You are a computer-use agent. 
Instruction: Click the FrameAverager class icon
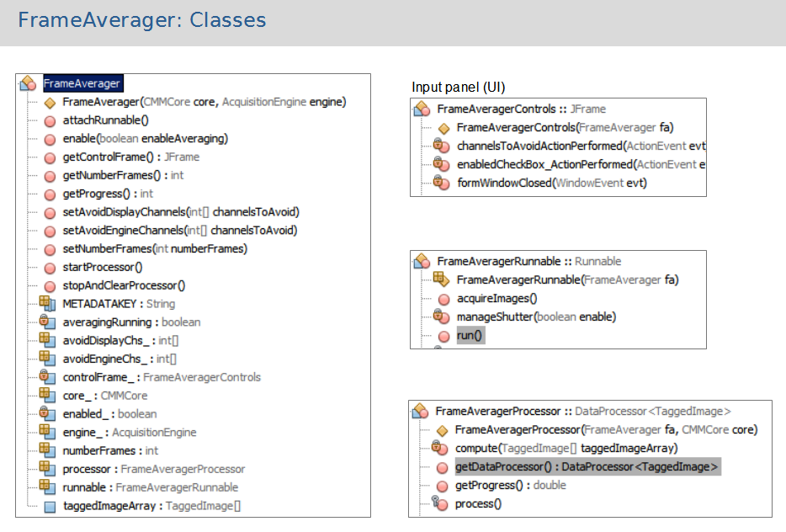[28, 83]
